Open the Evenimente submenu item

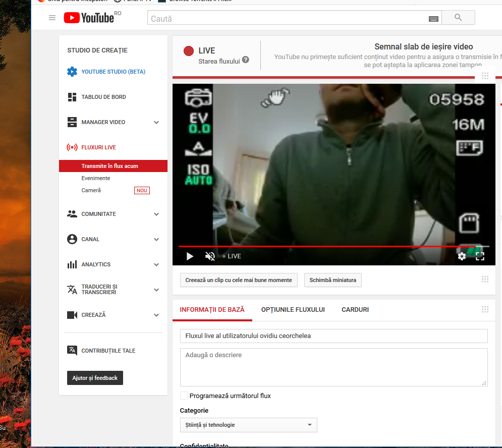click(x=96, y=178)
